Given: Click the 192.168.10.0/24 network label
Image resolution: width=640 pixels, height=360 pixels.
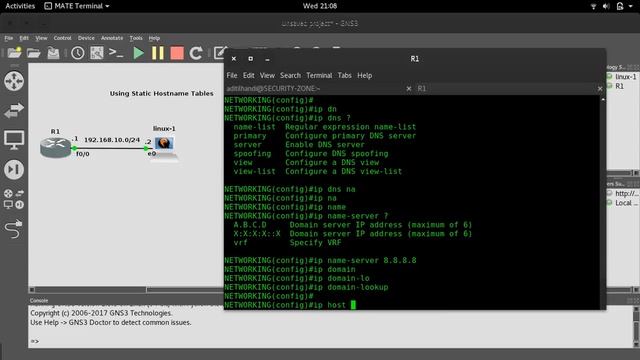Looking at the screenshot, I should pyautogui.click(x=112, y=140).
